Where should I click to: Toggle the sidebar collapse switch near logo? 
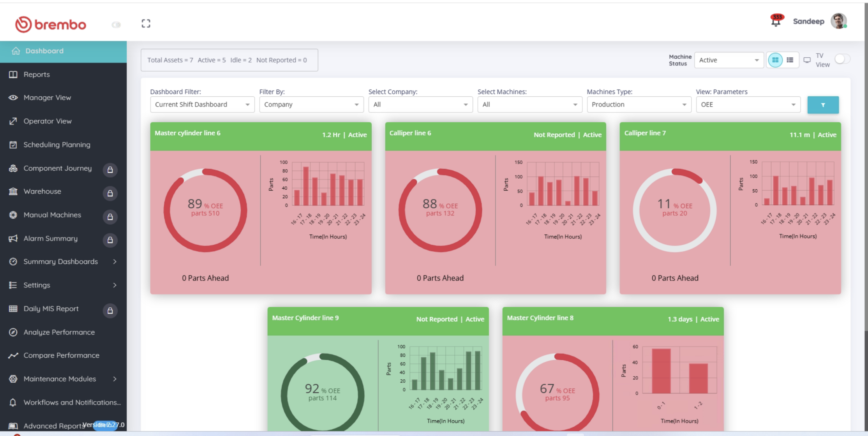116,25
